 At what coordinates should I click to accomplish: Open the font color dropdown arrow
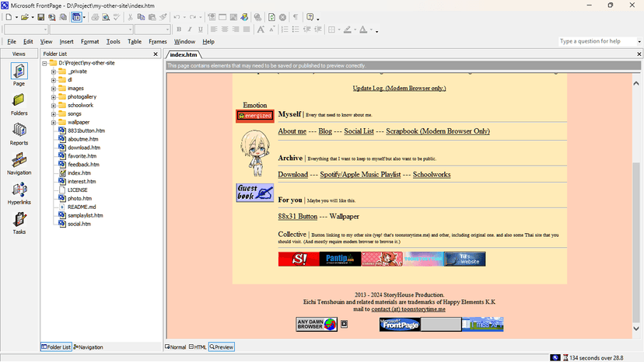[375, 30]
